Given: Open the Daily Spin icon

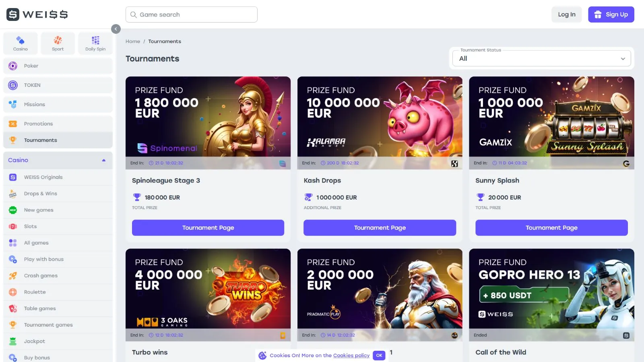Looking at the screenshot, I should point(95,41).
